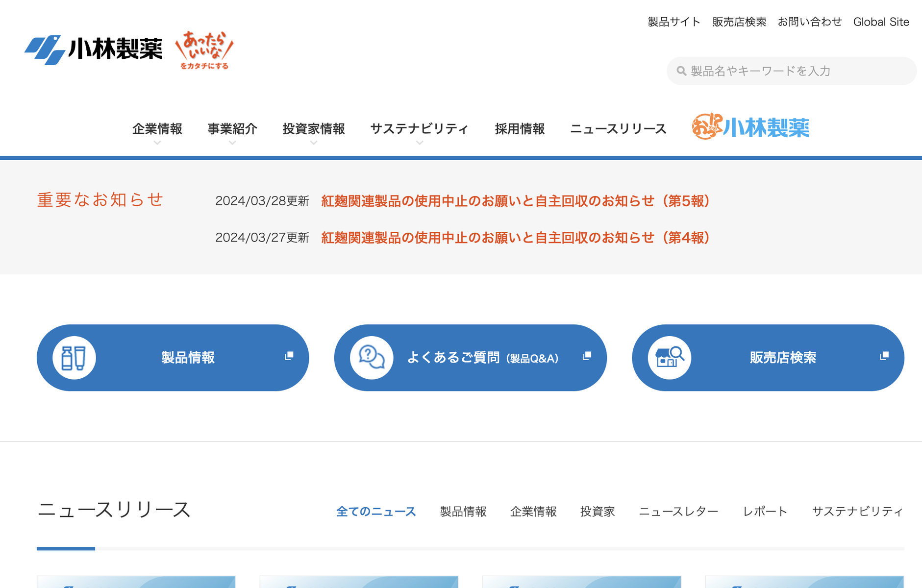Open the orange-blue 小林製薬 banner logo

coord(750,127)
